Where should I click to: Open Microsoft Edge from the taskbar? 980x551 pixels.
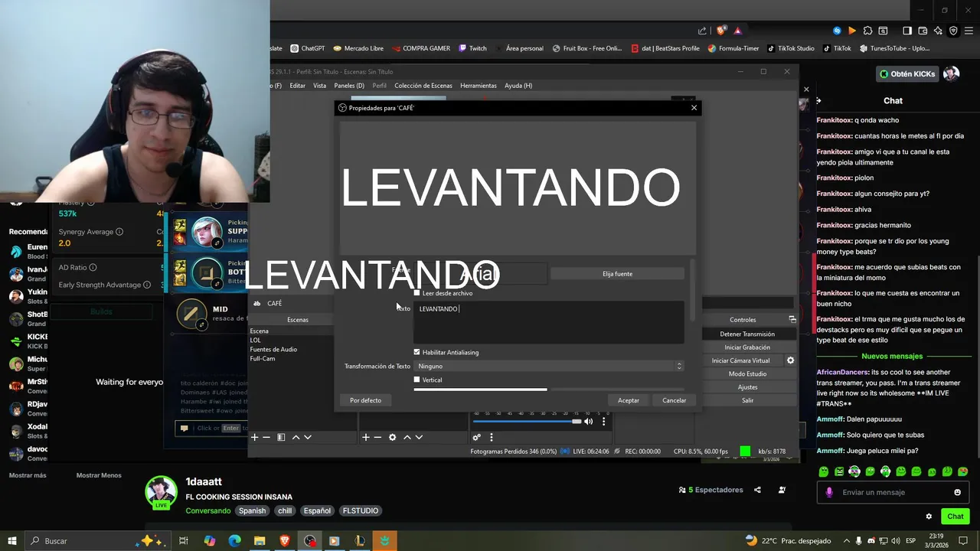[234, 541]
